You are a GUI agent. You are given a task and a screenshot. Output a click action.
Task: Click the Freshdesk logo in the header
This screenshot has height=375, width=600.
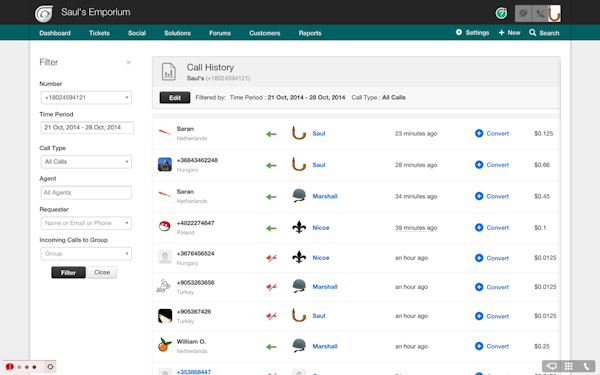[x=44, y=14]
